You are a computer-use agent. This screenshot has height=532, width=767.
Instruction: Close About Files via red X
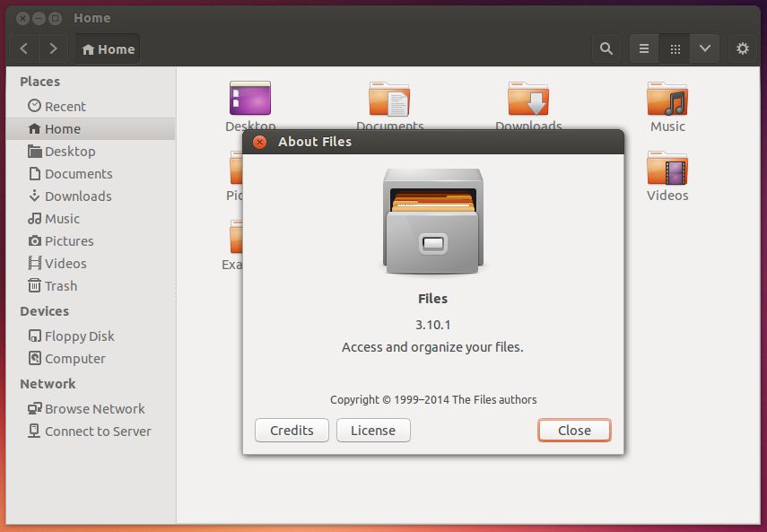pos(260,142)
